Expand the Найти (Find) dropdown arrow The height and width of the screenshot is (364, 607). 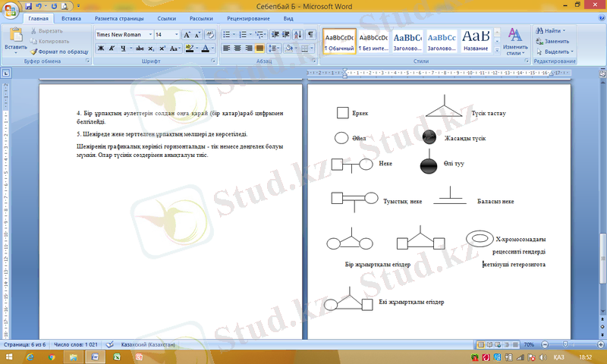[x=564, y=30]
